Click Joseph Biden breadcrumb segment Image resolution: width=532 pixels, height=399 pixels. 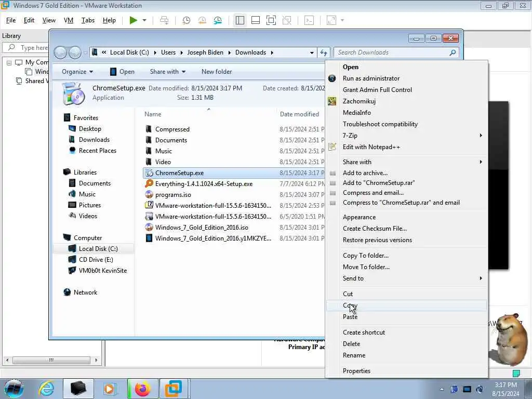205,52
